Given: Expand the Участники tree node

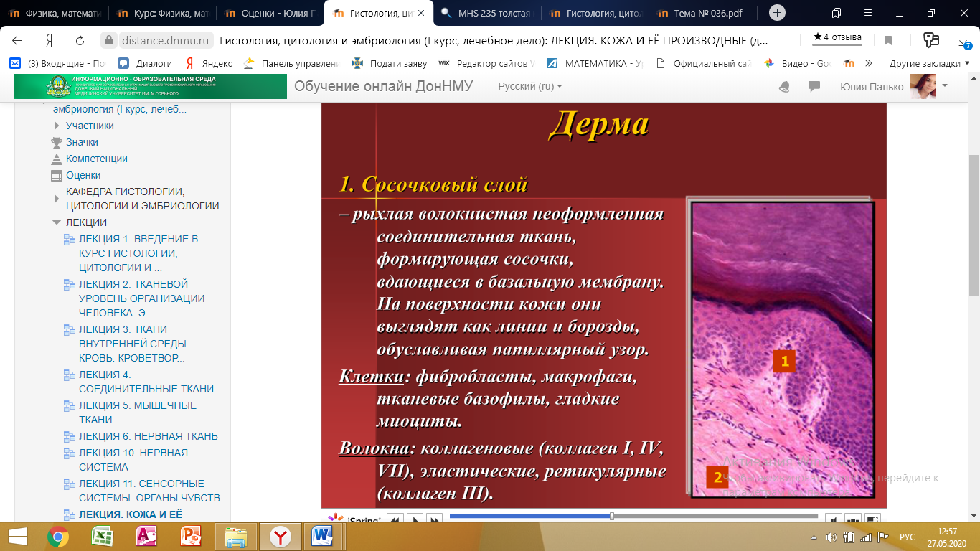Looking at the screenshot, I should 57,126.
